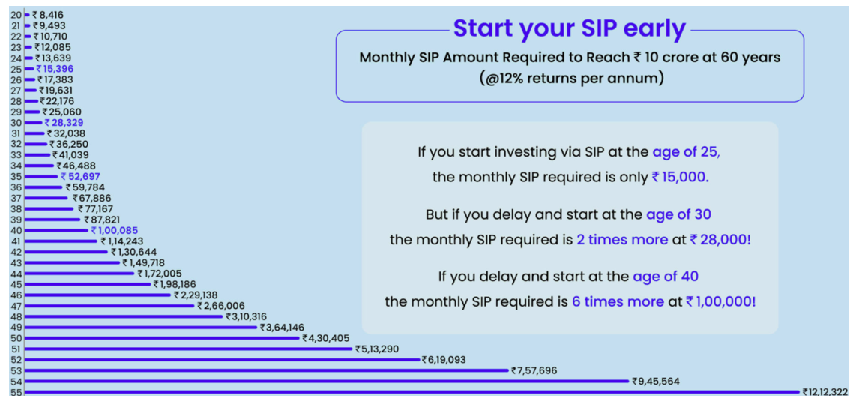
Task: Click the highlighted ₹28,329 label for age 30
Action: point(64,123)
